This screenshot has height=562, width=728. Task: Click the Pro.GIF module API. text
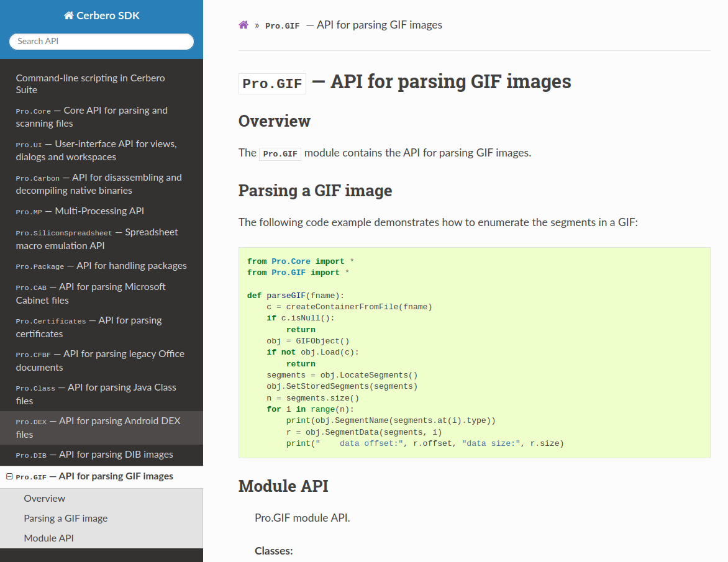pos(303,518)
